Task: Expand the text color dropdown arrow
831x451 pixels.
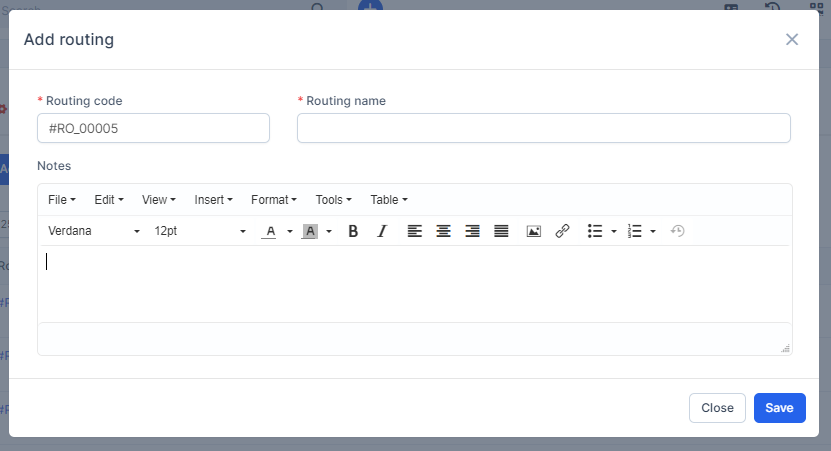Action: coord(290,231)
